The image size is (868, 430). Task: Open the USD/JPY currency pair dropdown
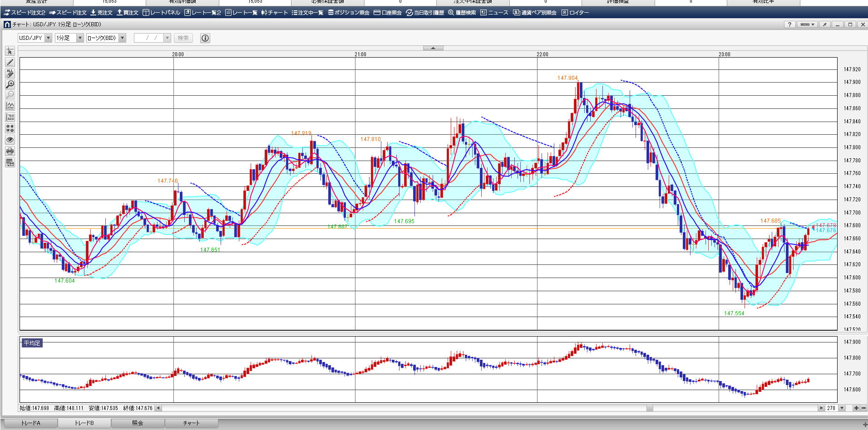48,38
